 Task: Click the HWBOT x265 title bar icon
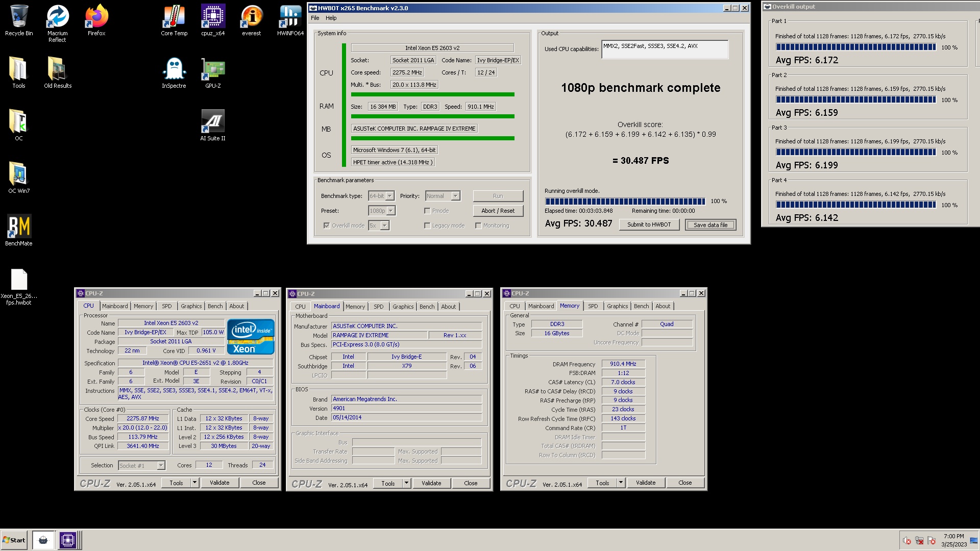pos(312,8)
